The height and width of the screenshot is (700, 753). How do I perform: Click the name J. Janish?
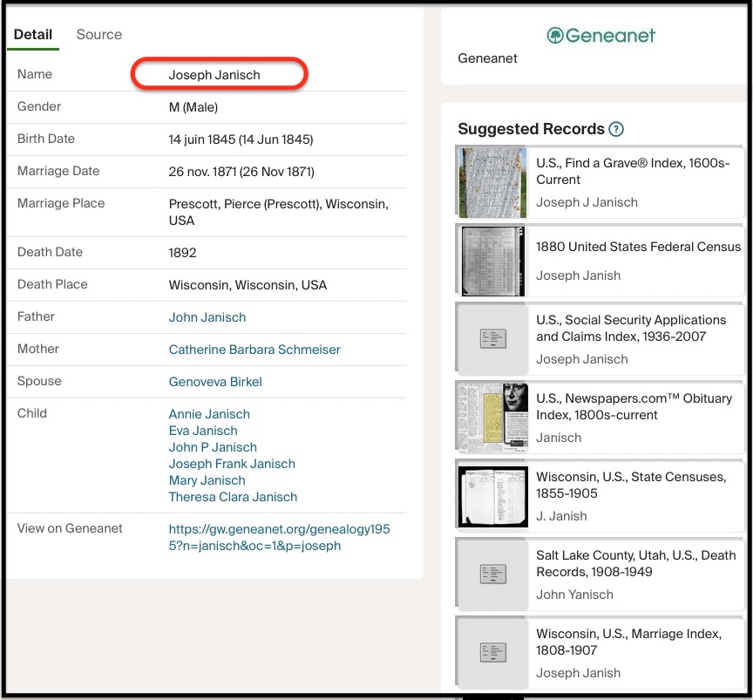[561, 516]
